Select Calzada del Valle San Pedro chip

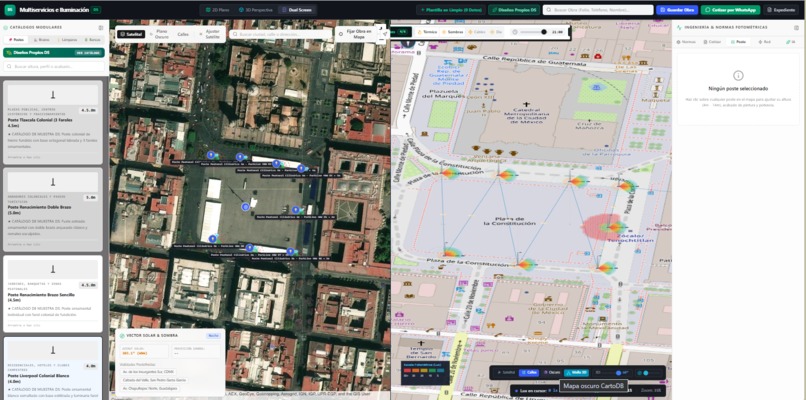[x=154, y=380]
